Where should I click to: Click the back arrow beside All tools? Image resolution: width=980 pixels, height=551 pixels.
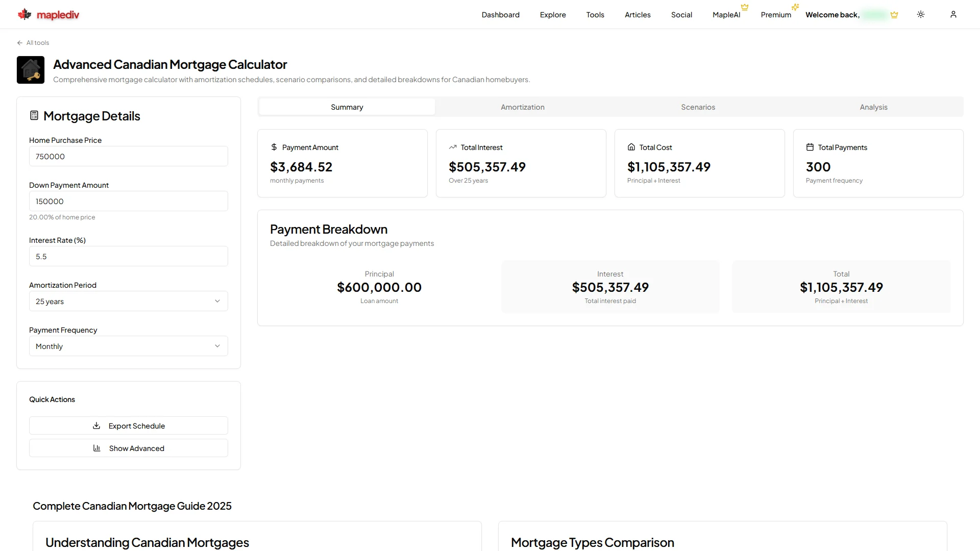pyautogui.click(x=20, y=43)
